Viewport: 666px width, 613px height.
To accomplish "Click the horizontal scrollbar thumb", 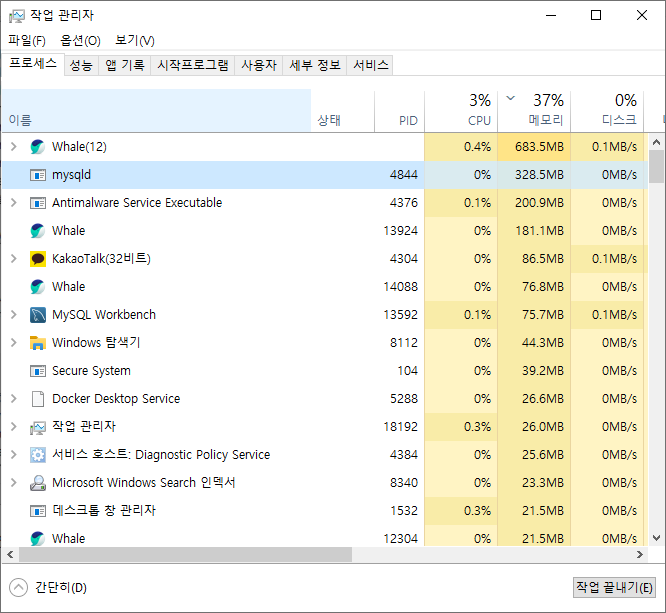I will click(x=185, y=554).
